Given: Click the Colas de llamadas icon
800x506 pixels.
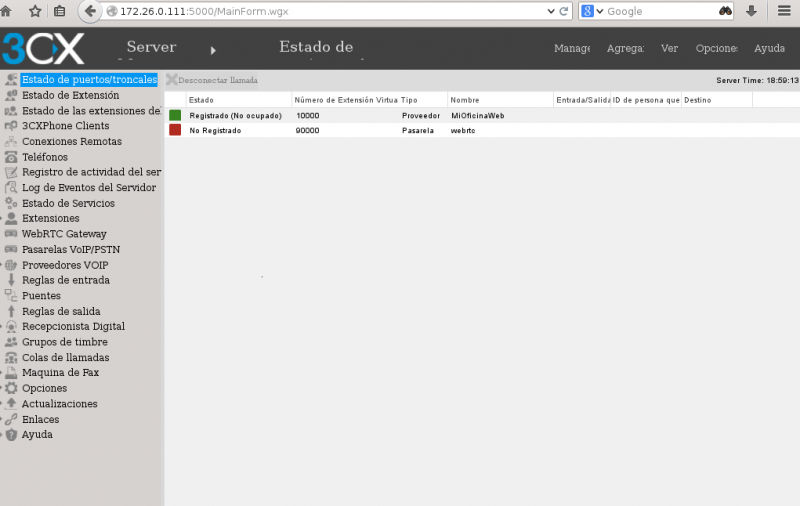Looking at the screenshot, I should click(x=11, y=358).
